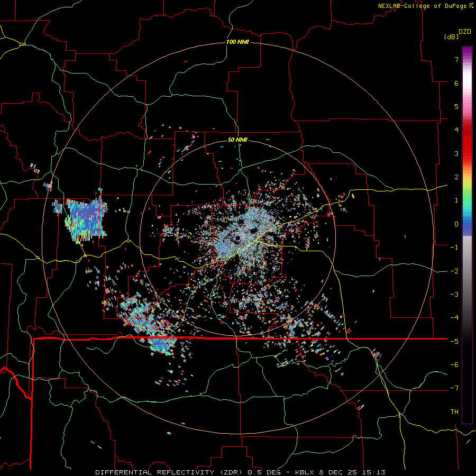Image resolution: width=476 pixels, height=476 pixels.
Task: Click the "-3" value on the color scale
Action: [454, 295]
